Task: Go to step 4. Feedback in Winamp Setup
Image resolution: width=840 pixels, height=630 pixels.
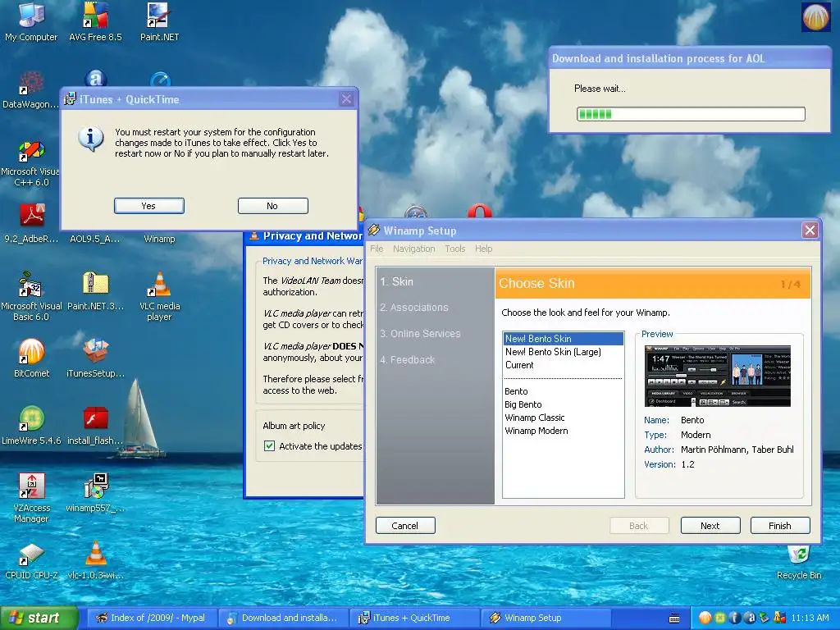Action: 407,360
